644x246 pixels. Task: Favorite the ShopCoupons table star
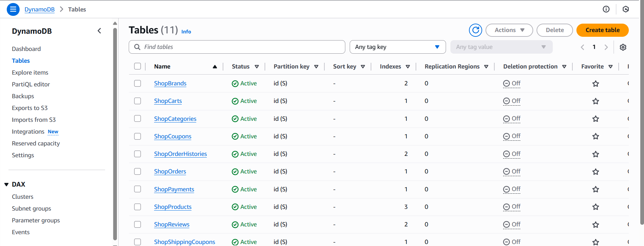point(596,136)
